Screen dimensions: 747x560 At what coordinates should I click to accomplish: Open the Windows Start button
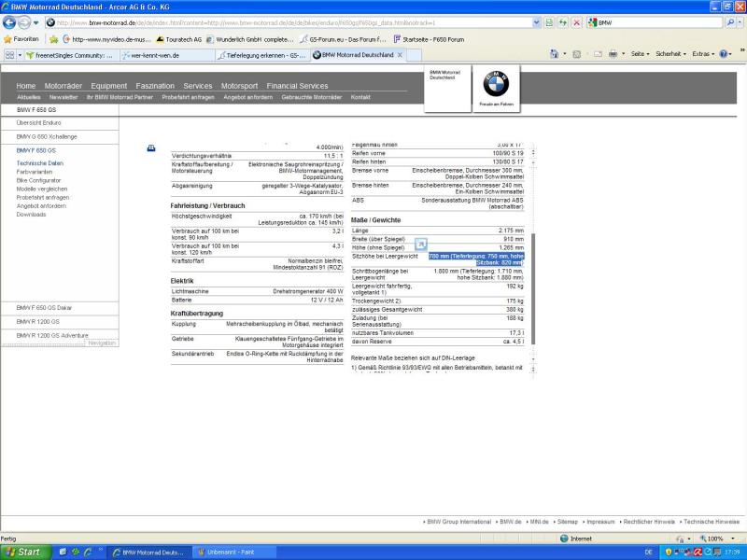pyautogui.click(x=25, y=553)
